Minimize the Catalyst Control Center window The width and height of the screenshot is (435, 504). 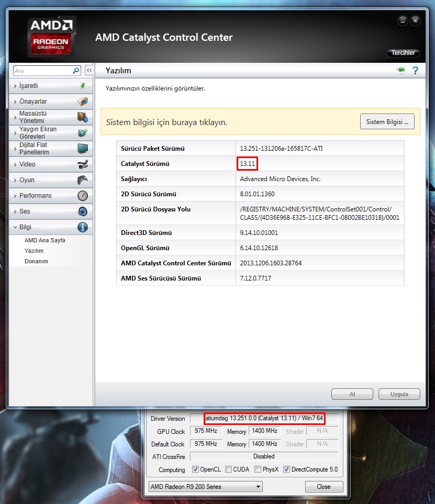[x=403, y=20]
